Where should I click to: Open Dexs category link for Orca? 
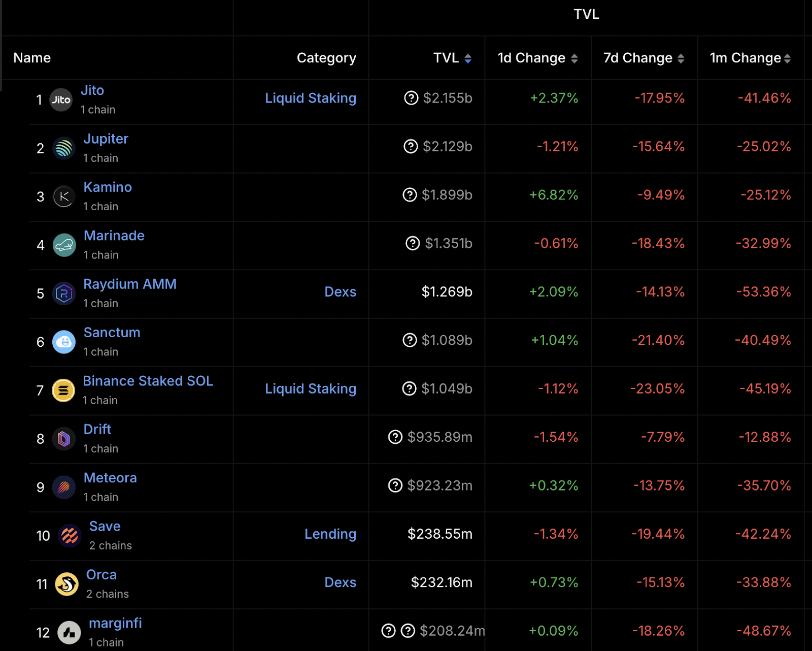340,582
